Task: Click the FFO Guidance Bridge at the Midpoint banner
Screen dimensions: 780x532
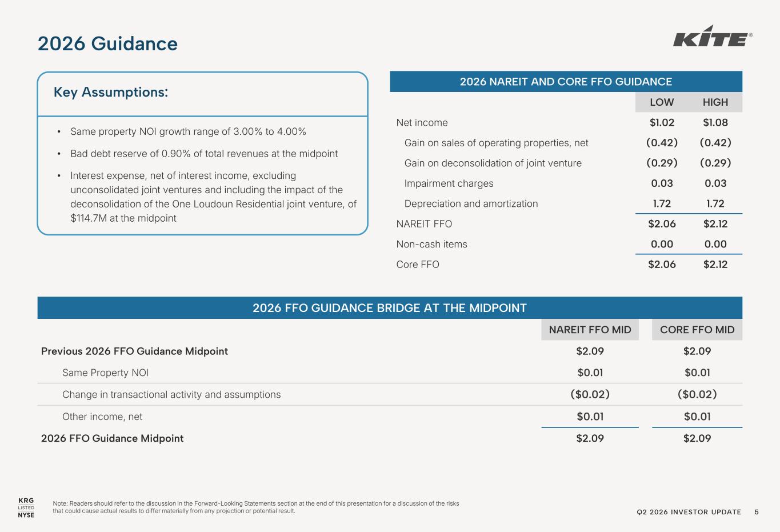Action: coord(390,308)
